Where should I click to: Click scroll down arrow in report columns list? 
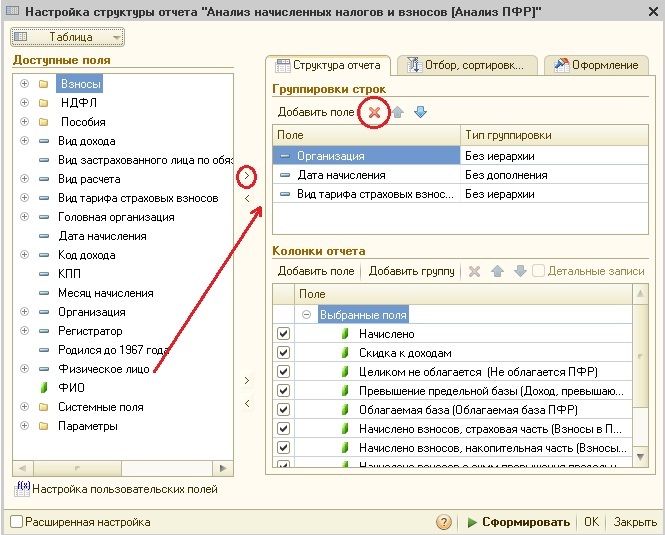640,457
